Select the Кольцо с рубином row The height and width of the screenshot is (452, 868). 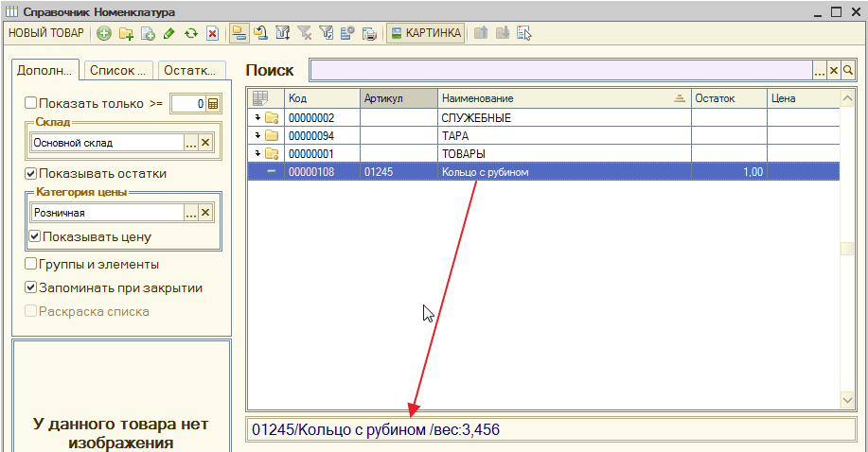click(x=543, y=171)
